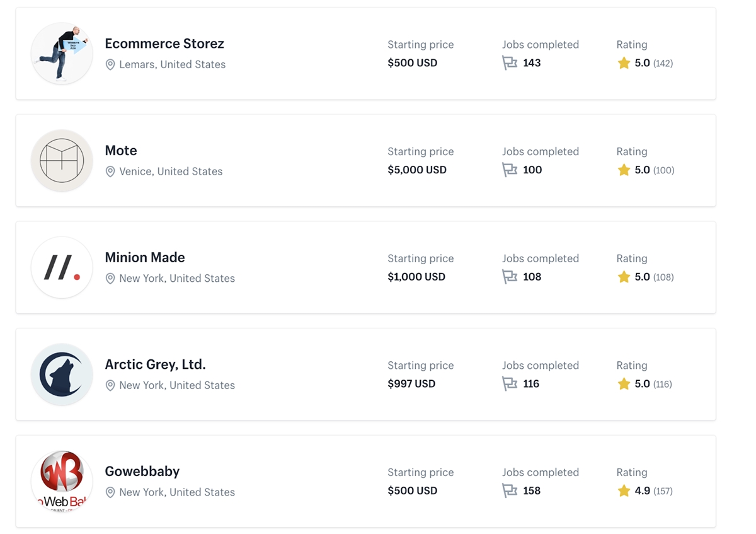Click the jobs flag icon next to 143

(510, 63)
